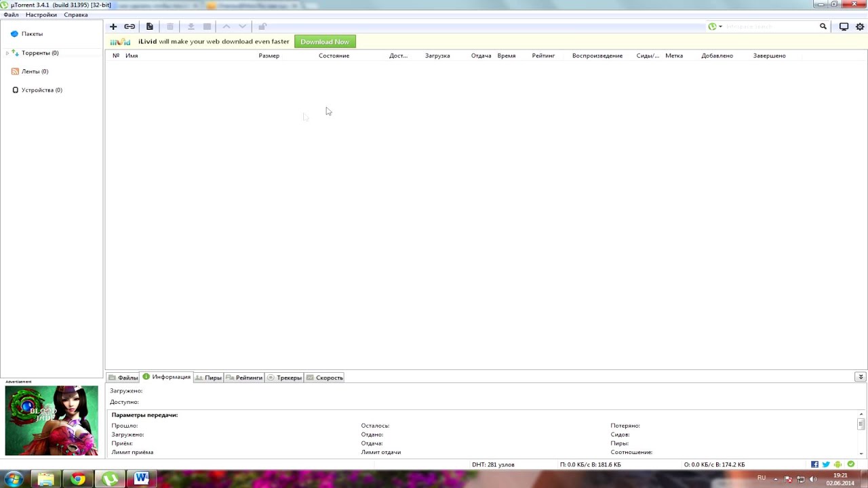Image resolution: width=868 pixels, height=488 pixels.
Task: Open the Файл menu
Action: 11,15
